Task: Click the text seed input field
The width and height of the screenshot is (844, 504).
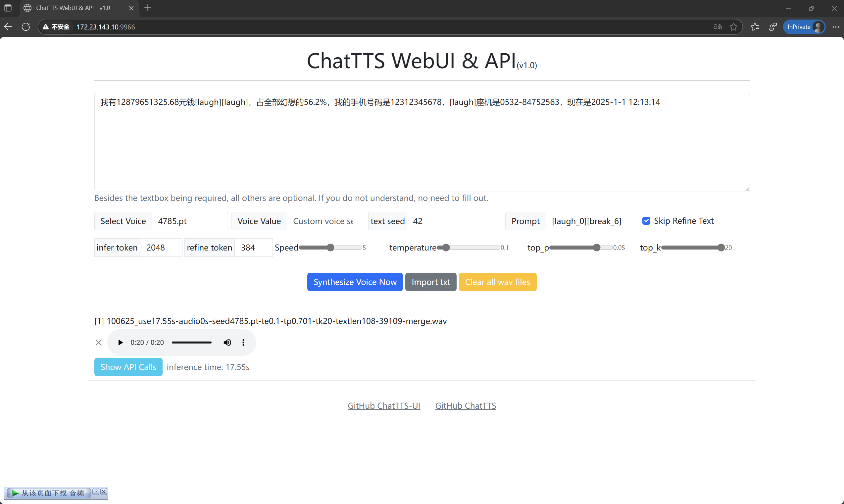Action: click(x=454, y=221)
